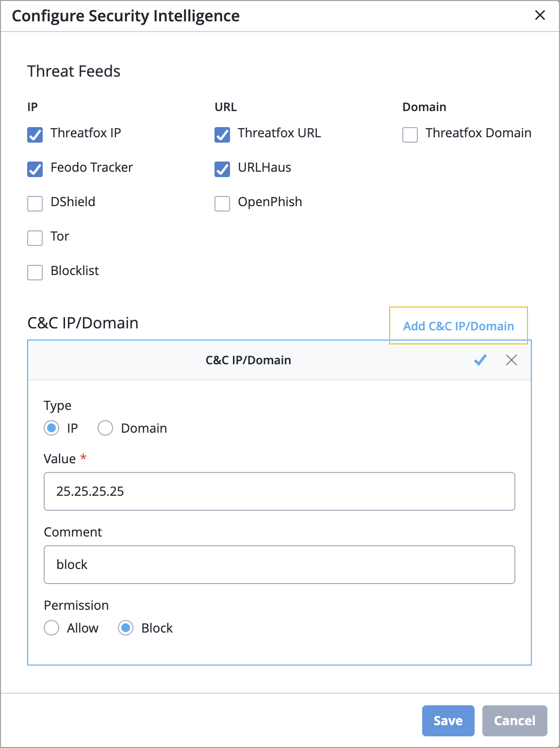
Task: Enable the Tor threat feed
Action: click(x=35, y=238)
